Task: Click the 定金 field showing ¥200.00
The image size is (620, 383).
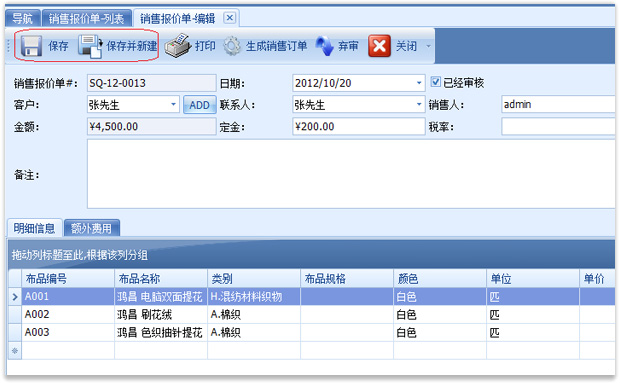Action: click(359, 126)
